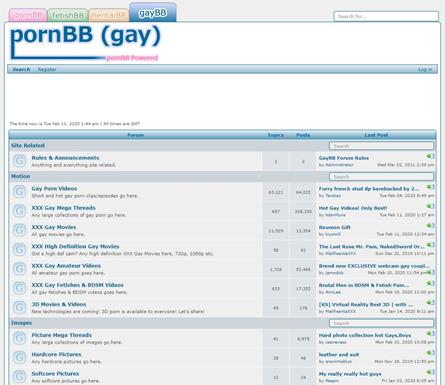Click view latest post icon for GayBB Forum Rules
Image resolution: width=445 pixels, height=385 pixels.
[430, 156]
